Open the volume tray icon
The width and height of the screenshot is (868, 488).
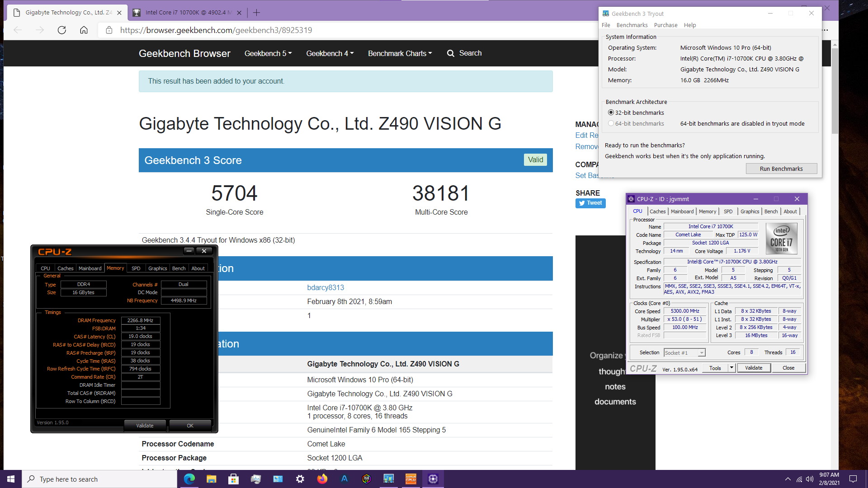coord(810,479)
